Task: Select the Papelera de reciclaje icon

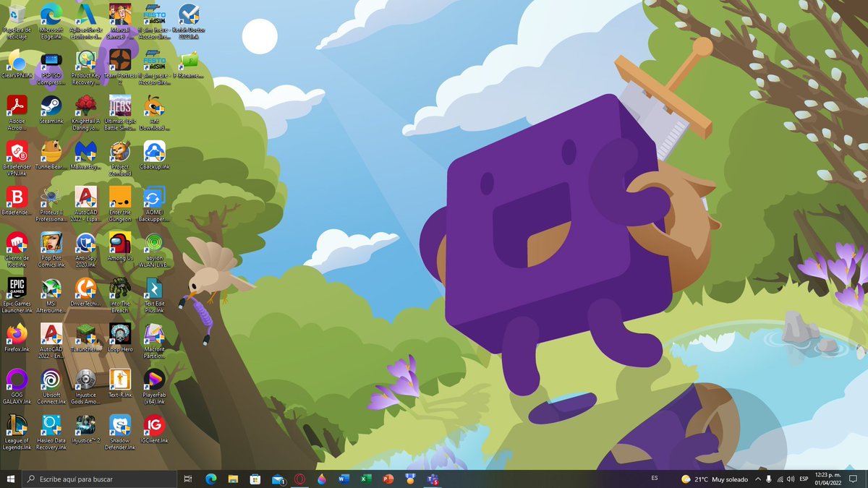Action: click(x=17, y=22)
